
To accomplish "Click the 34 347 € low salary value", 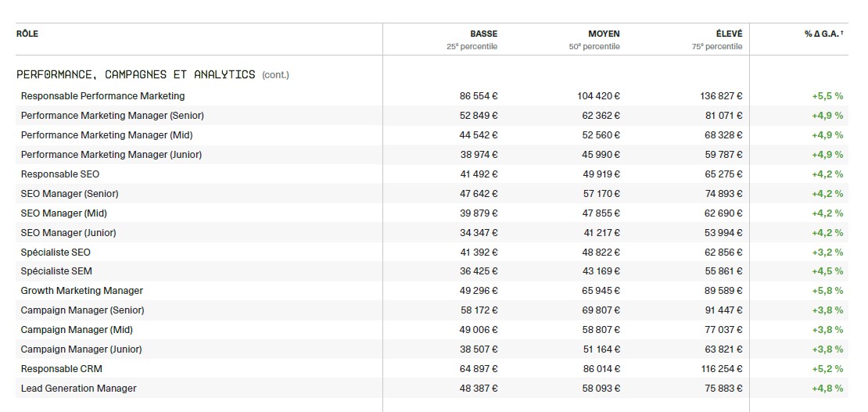I will [x=479, y=233].
